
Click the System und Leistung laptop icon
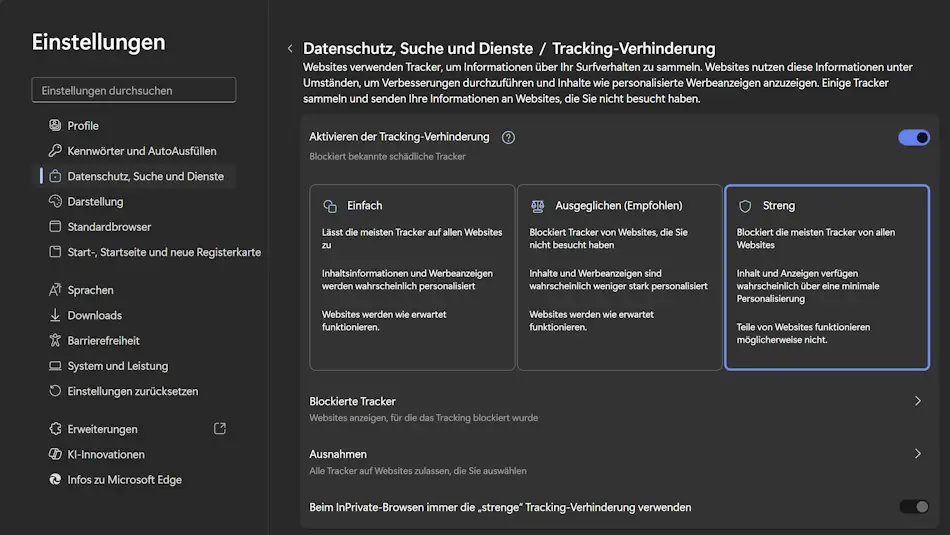coord(55,366)
